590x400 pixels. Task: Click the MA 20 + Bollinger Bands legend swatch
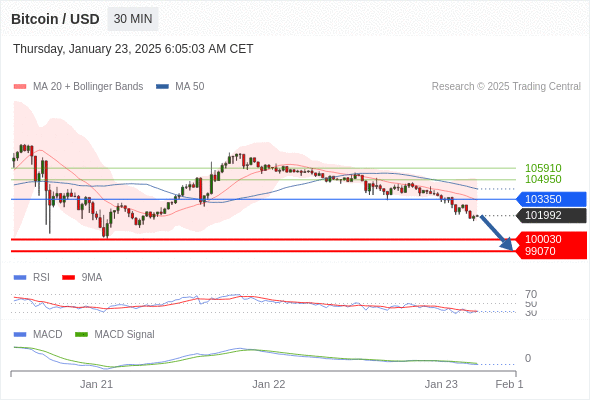pyautogui.click(x=20, y=87)
